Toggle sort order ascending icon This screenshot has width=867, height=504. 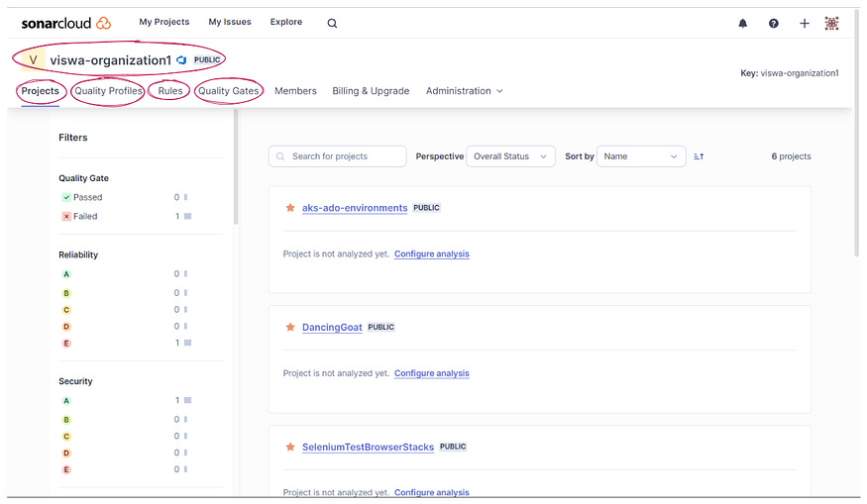tap(699, 156)
